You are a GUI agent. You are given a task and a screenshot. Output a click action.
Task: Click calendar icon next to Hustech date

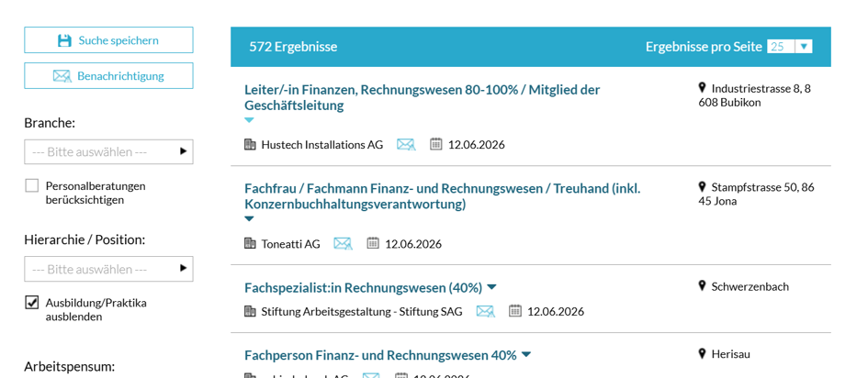point(436,144)
